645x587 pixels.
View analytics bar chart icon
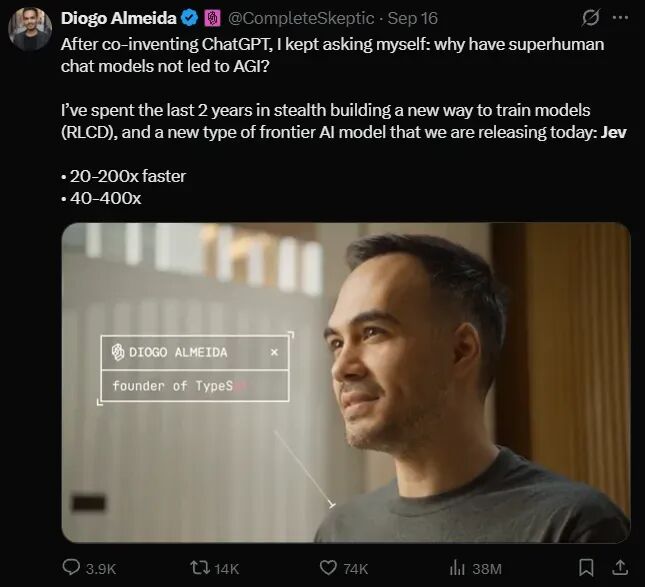(x=457, y=568)
